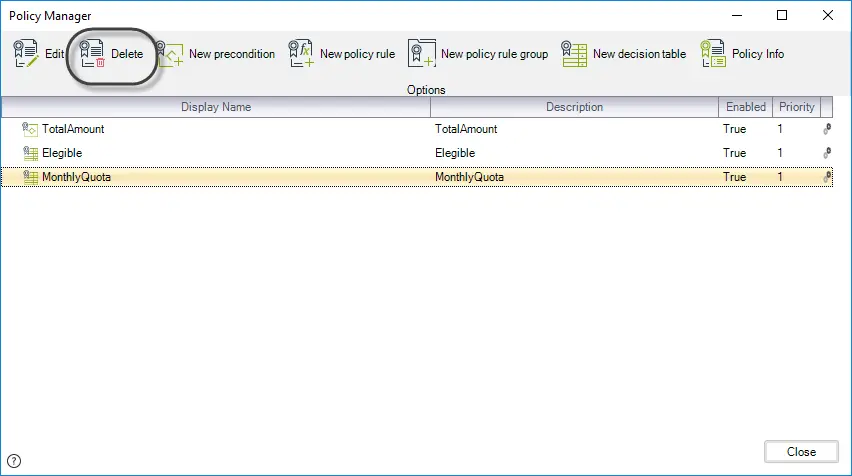Open help with the question mark icon
The image size is (852, 476).
(14, 461)
